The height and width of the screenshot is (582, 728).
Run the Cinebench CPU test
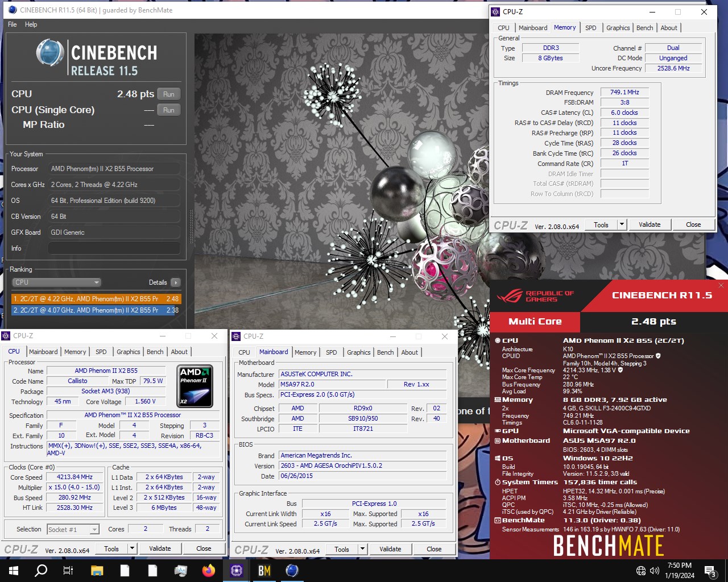(x=168, y=94)
